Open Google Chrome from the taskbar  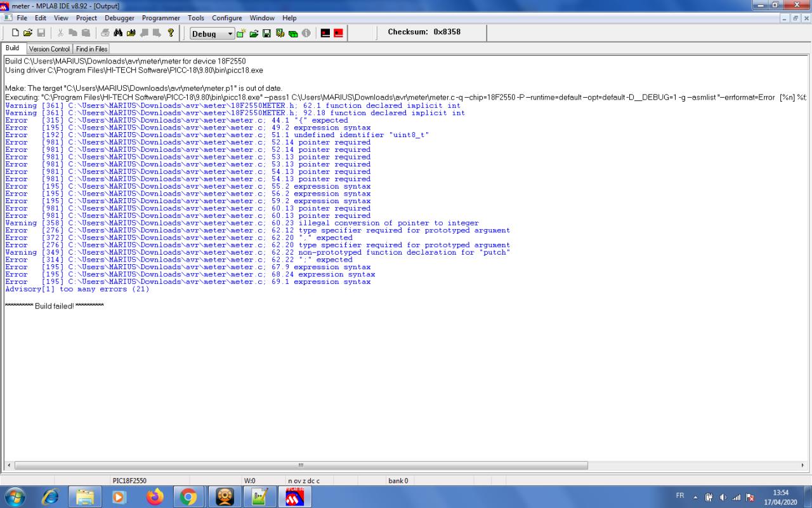tap(188, 497)
